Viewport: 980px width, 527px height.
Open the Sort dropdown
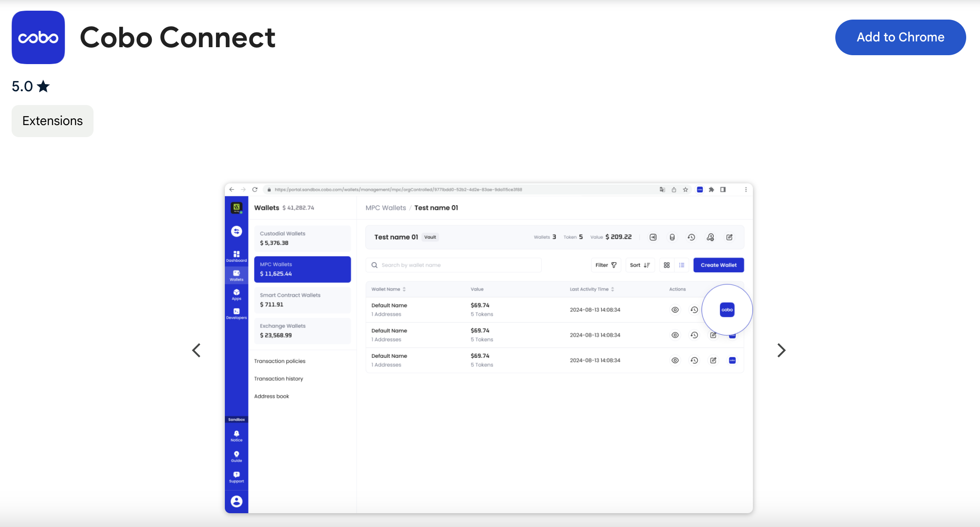(640, 265)
